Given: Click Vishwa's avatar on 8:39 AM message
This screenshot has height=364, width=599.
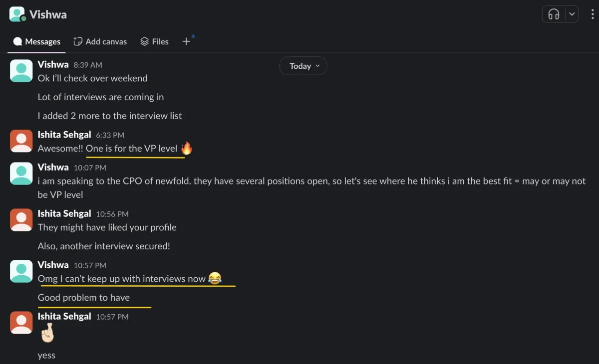Looking at the screenshot, I should click(21, 71).
